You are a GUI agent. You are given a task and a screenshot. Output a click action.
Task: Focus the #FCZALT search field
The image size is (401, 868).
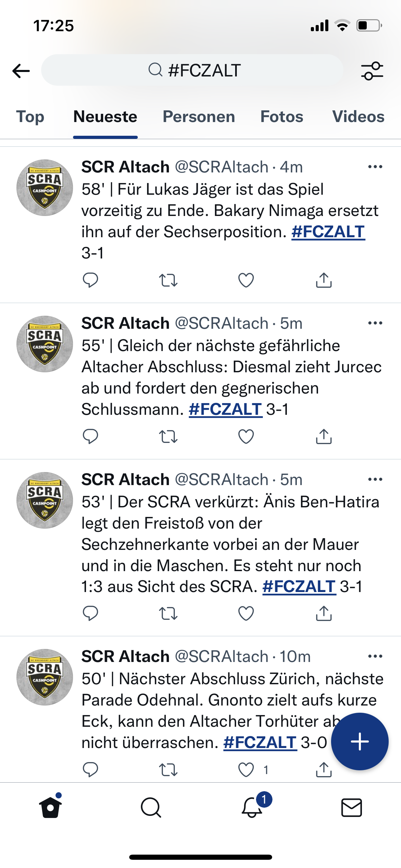click(x=193, y=70)
